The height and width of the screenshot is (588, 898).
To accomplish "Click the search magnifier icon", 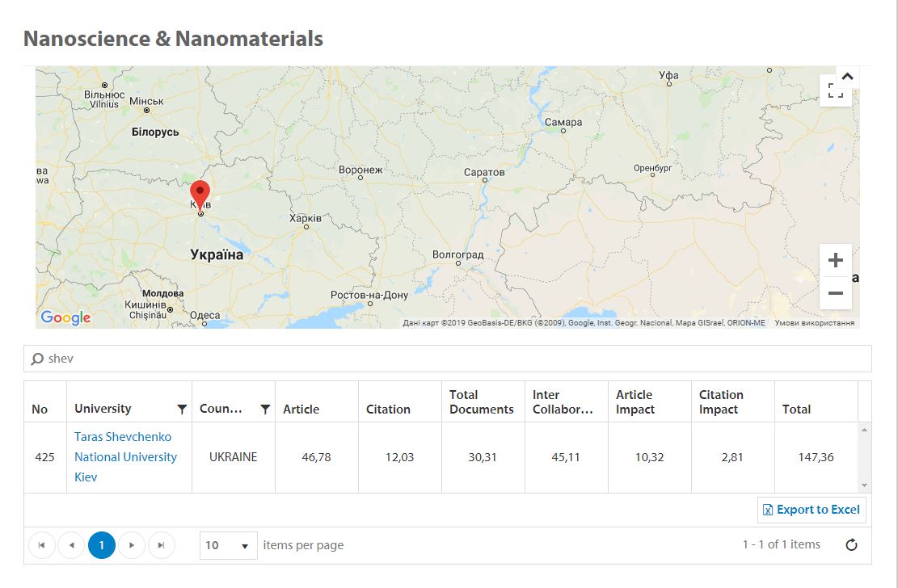I will (37, 359).
